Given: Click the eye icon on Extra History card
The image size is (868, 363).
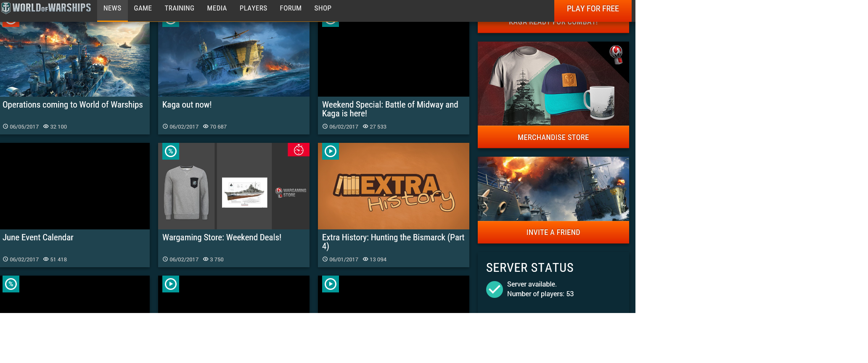Looking at the screenshot, I should coord(365,259).
